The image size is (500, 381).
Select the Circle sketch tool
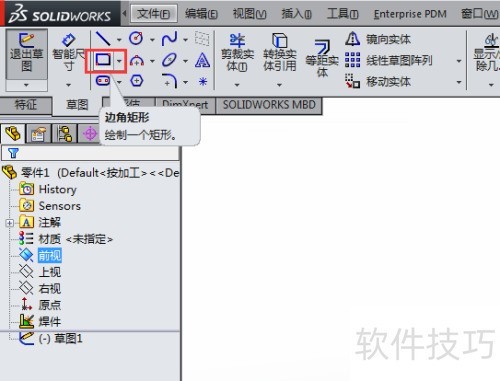[x=136, y=39]
